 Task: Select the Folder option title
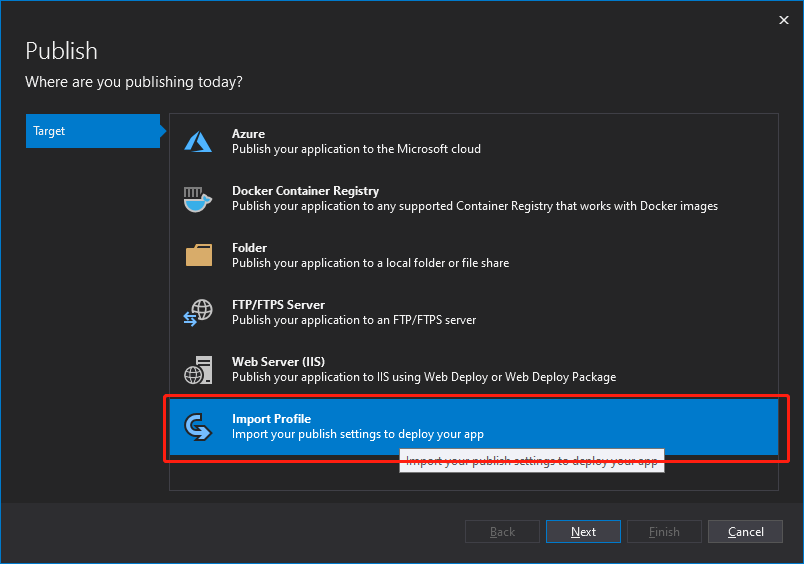pos(249,248)
